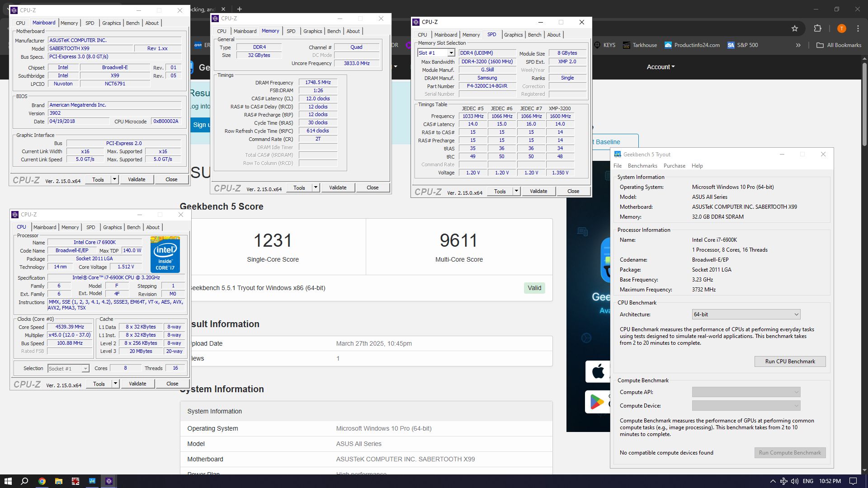Viewport: 868px width, 488px height.
Task: Switch to CPU tab in SPD window
Action: pyautogui.click(x=422, y=35)
